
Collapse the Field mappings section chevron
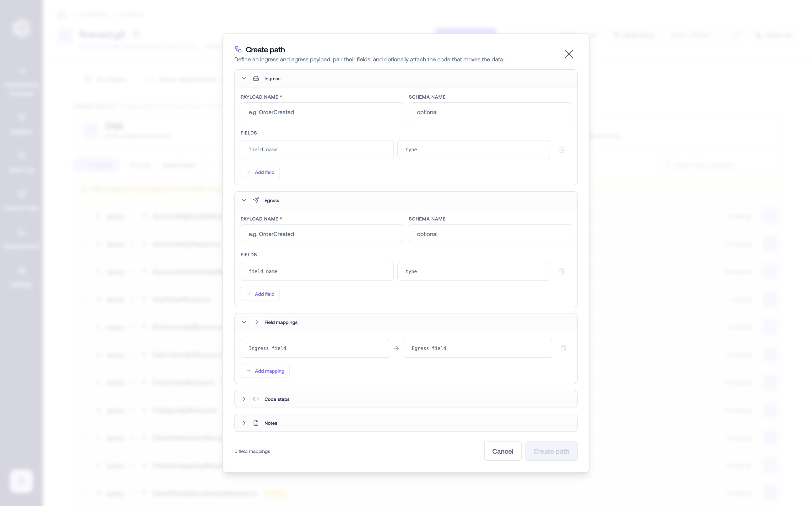click(x=244, y=322)
